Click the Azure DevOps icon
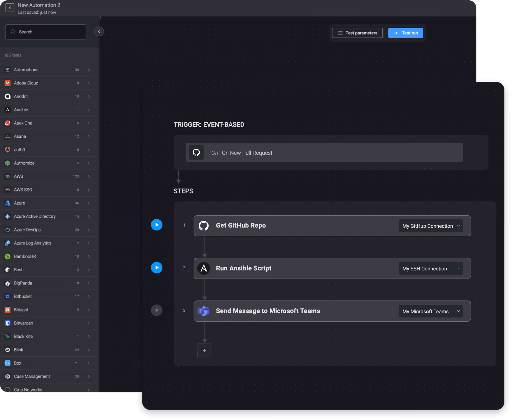This screenshot has height=420, width=512. click(x=8, y=230)
